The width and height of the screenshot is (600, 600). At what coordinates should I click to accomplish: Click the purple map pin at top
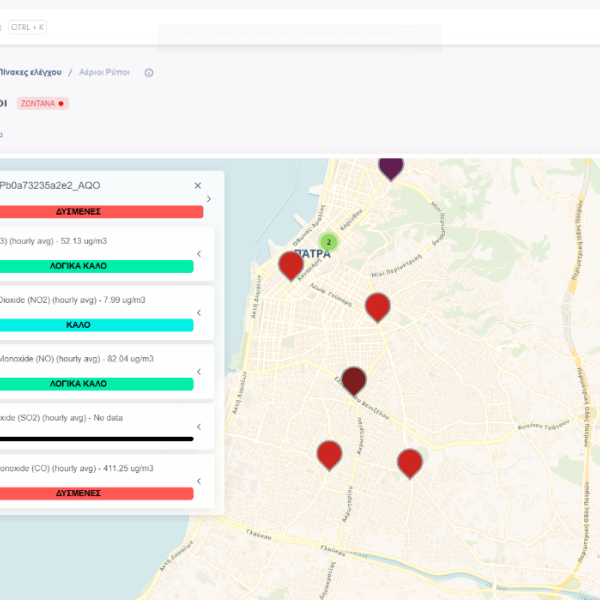click(x=390, y=166)
